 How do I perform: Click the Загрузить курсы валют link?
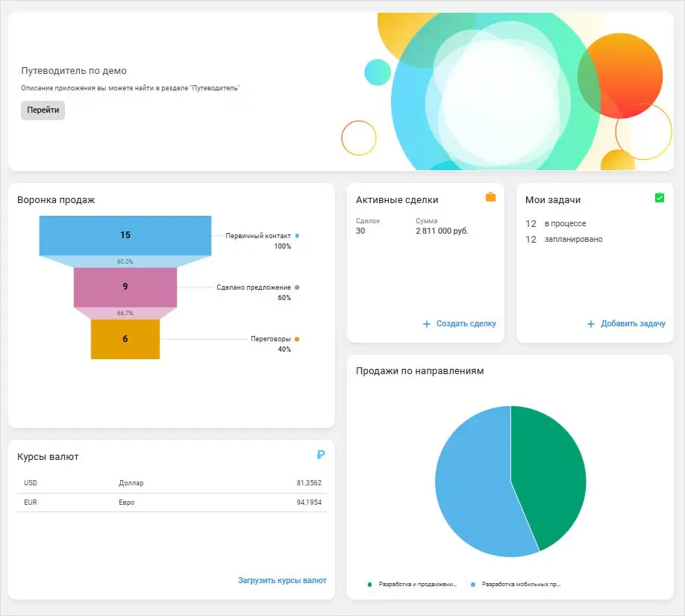coord(282,580)
